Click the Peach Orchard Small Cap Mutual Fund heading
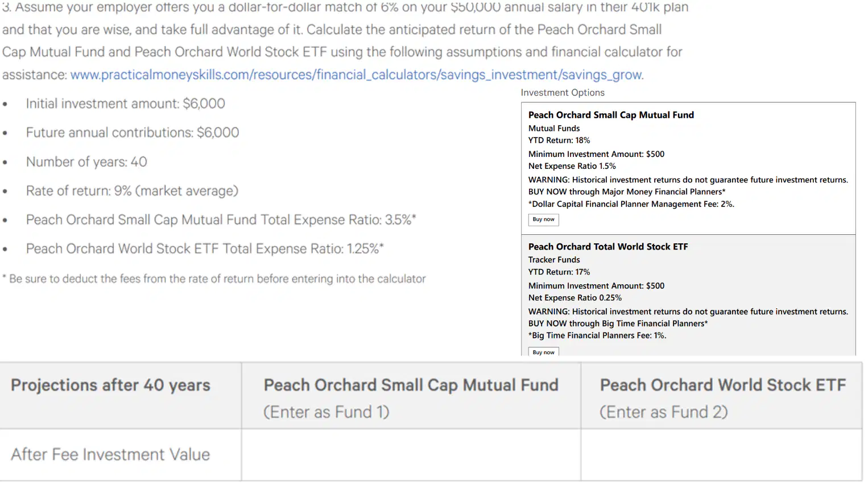Screen dimensions: 868x485 (x=611, y=115)
